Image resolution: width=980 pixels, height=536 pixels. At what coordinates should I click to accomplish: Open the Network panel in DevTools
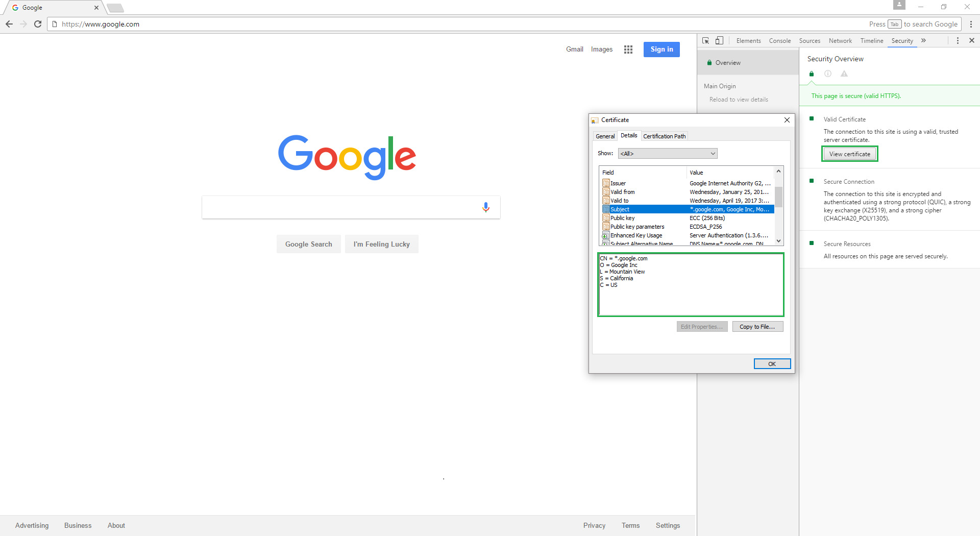click(840, 40)
